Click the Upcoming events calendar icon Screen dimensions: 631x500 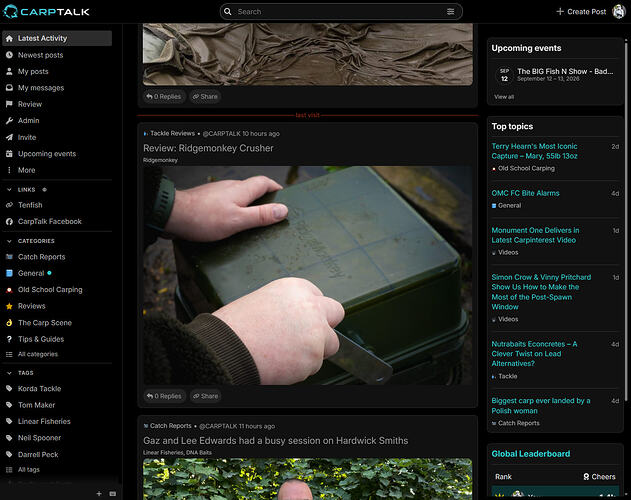point(9,154)
